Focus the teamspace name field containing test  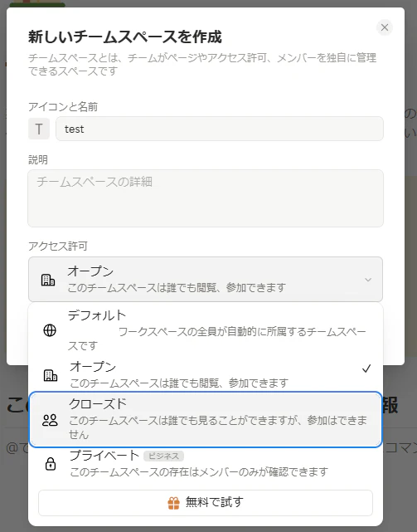[x=220, y=129]
